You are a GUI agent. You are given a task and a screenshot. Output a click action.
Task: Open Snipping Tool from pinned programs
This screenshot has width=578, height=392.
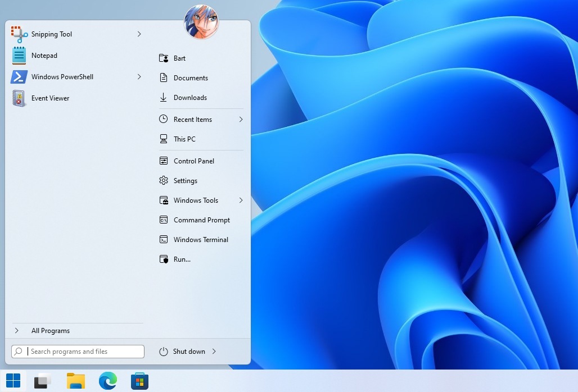coord(51,34)
